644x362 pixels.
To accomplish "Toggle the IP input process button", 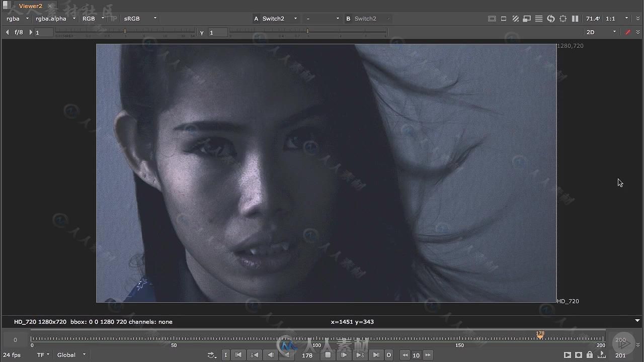I will click(114, 19).
